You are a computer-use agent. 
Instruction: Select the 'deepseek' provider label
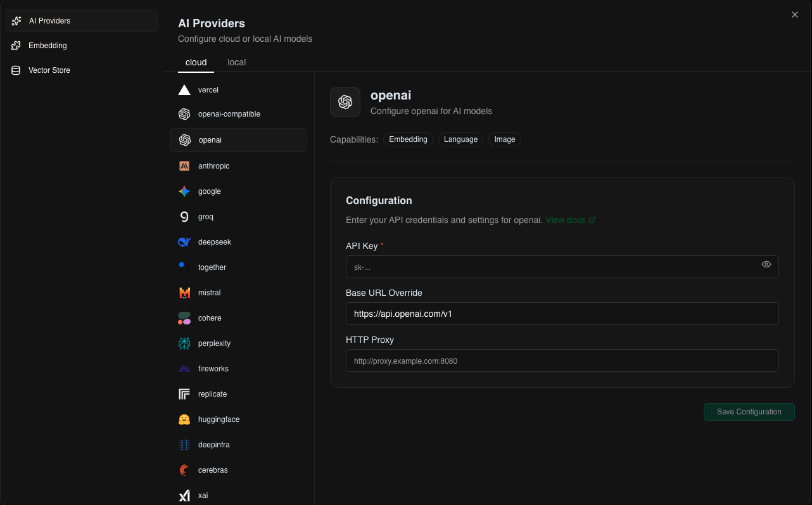tap(215, 242)
